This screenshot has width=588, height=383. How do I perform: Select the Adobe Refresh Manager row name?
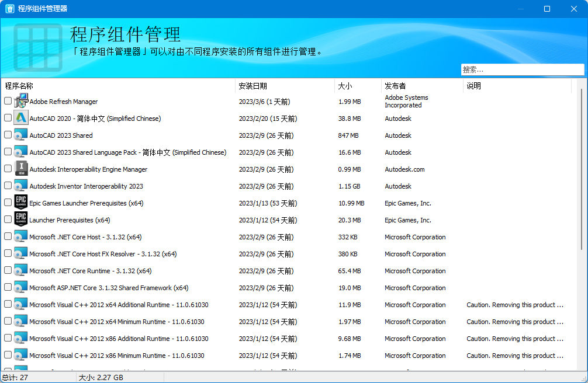click(x=63, y=102)
